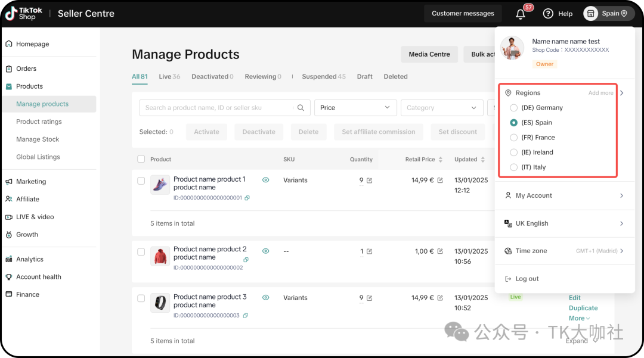Check the box for product 2

point(141,252)
